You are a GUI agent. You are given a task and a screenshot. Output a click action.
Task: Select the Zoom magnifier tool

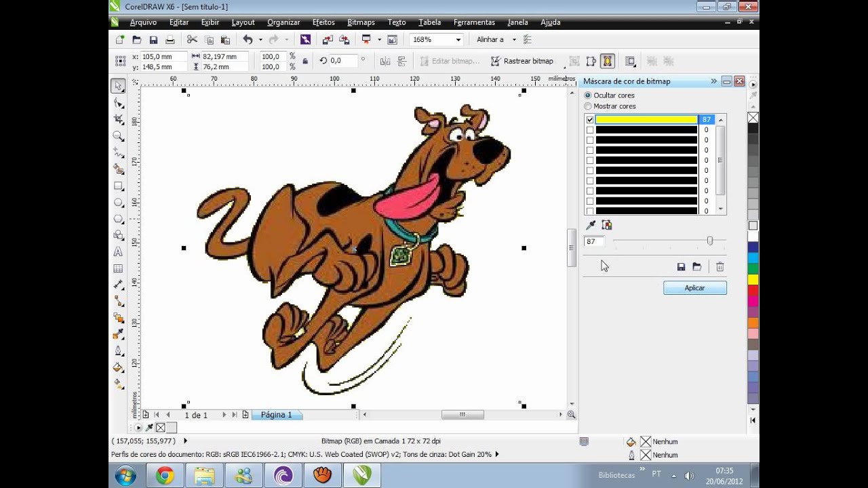119,136
